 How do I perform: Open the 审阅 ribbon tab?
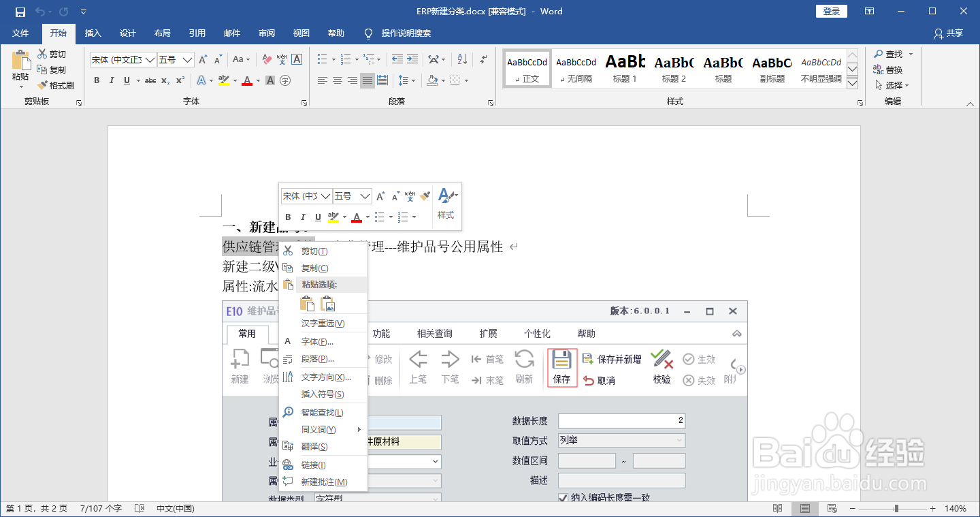point(267,33)
